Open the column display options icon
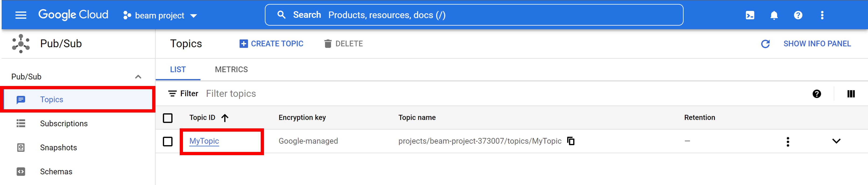The image size is (868, 185). coord(851,94)
